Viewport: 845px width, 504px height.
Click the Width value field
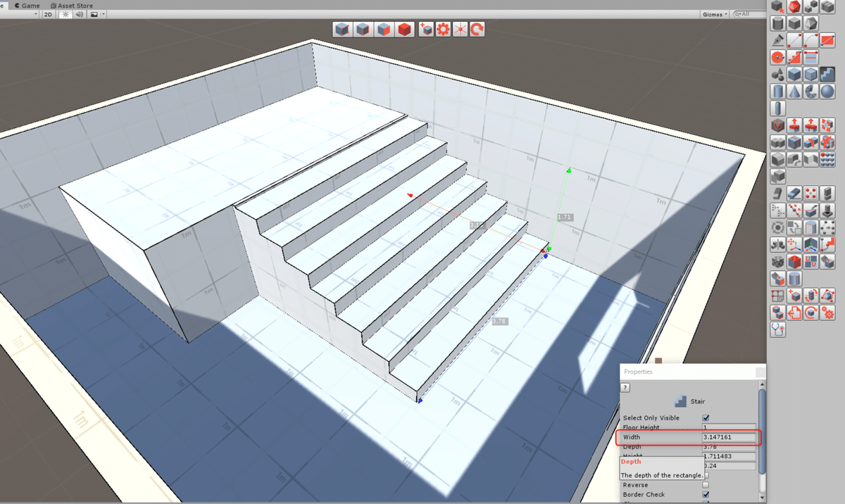tap(729, 437)
